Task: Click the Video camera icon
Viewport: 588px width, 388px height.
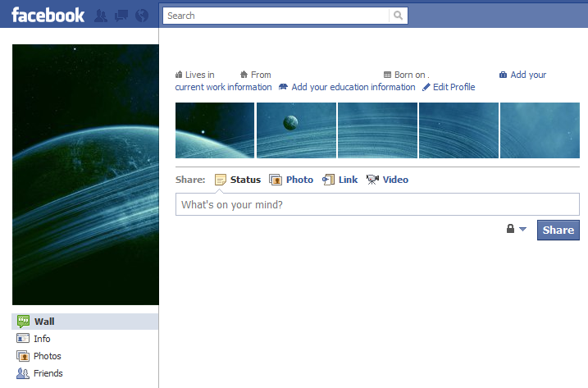Action: pos(372,180)
